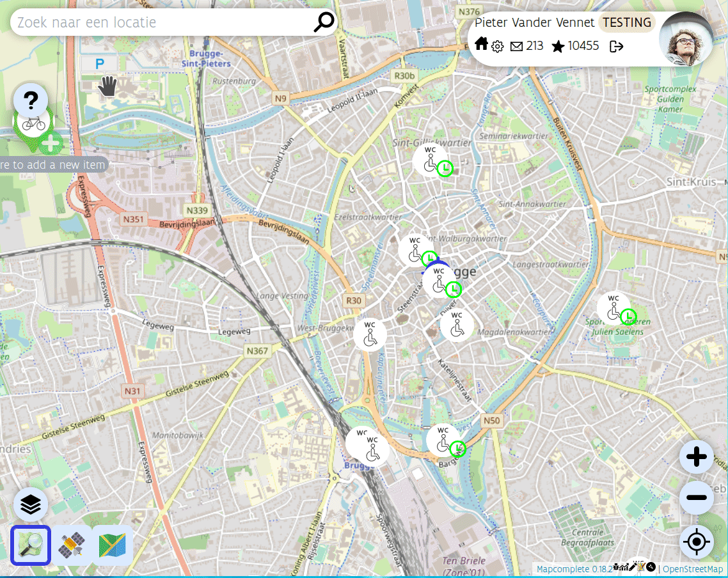
Task: View the 10455 changesets star counter
Action: [575, 46]
